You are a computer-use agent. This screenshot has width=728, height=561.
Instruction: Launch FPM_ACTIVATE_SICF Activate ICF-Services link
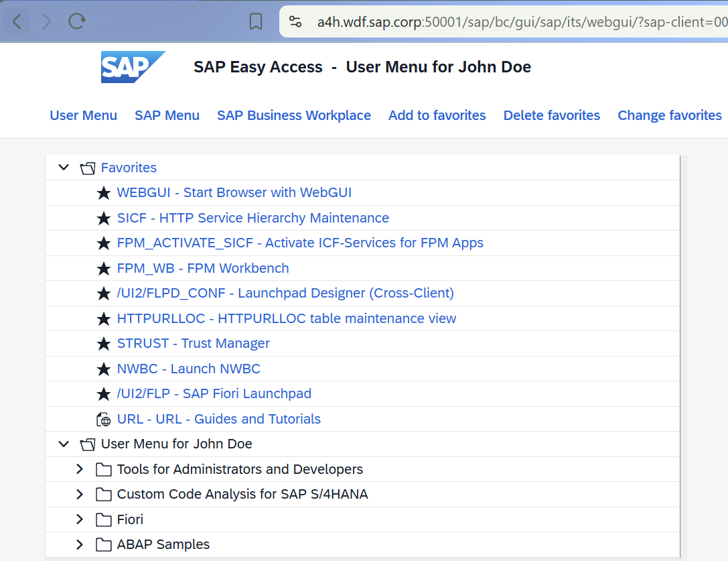click(300, 243)
